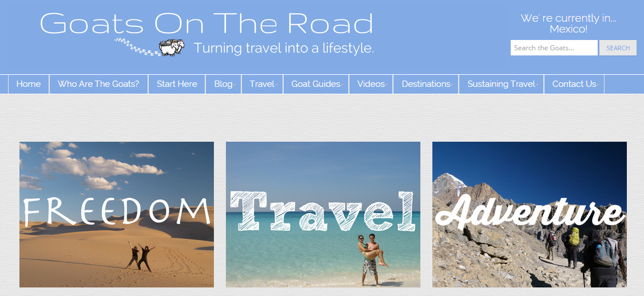Expand the Videos menu
This screenshot has height=296, width=644.
coord(371,84)
